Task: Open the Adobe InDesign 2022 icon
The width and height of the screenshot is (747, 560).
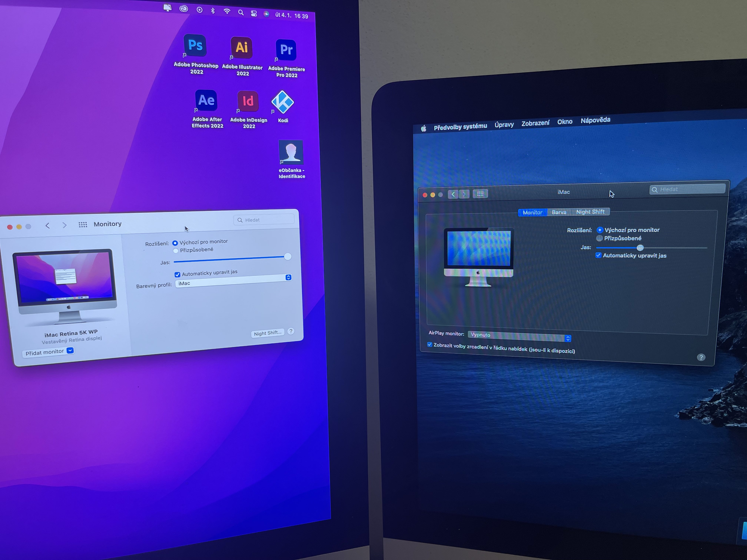Action: [x=248, y=101]
